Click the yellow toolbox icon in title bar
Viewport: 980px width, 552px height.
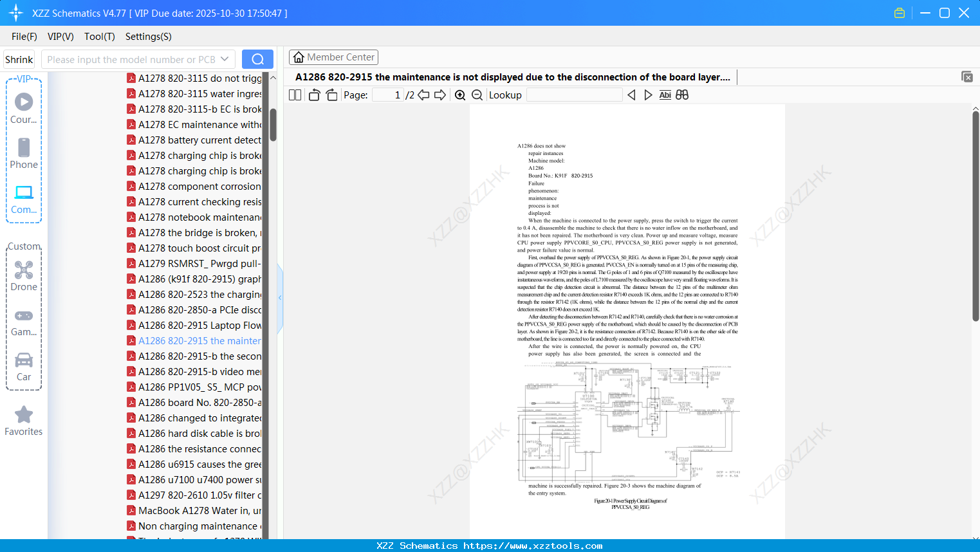pyautogui.click(x=900, y=13)
